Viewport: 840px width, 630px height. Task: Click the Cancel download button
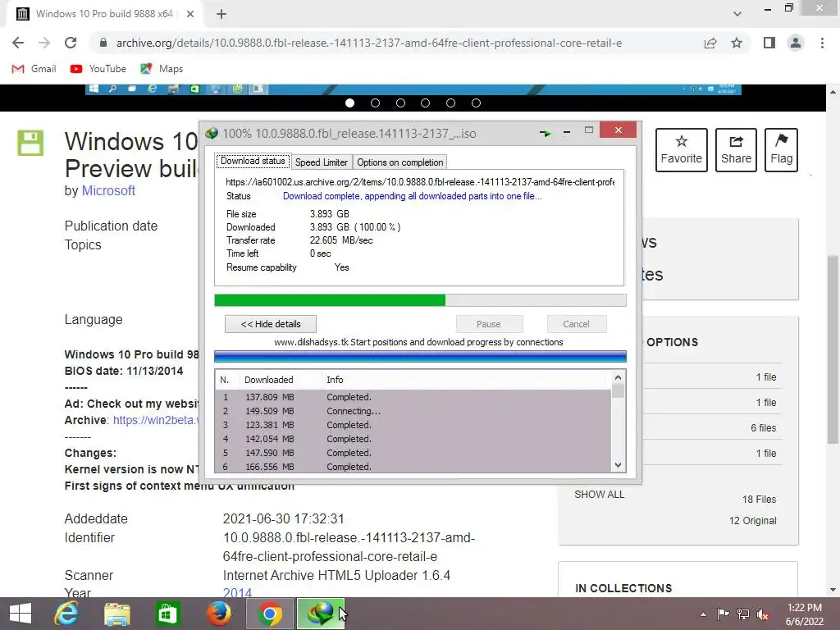576,324
